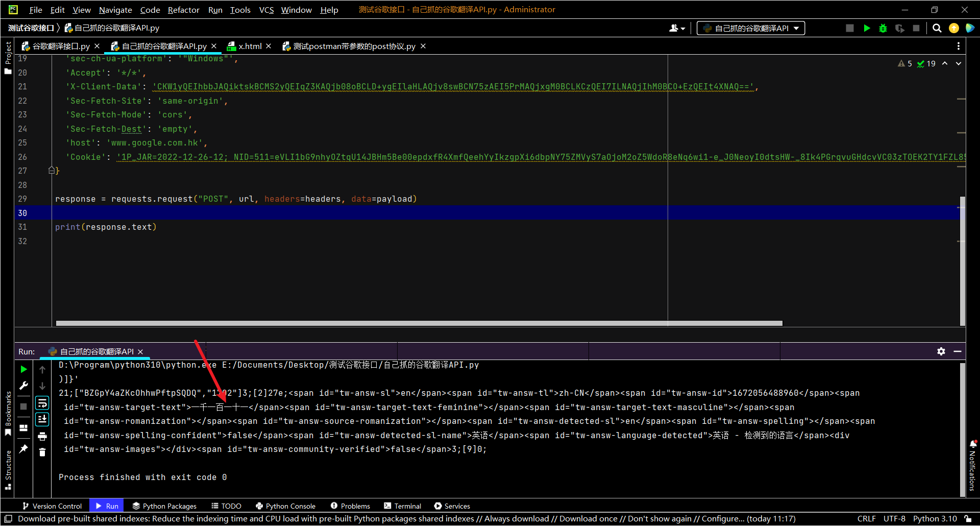Start debugging with the bug icon

[883, 28]
